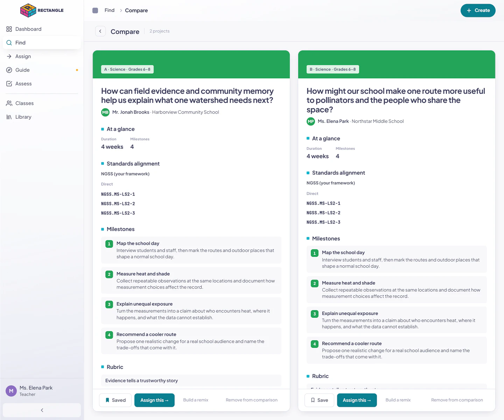The height and width of the screenshot is (420, 504).
Task: Click NGSS.MS-LS2-3 standard in project B
Action: point(323,222)
